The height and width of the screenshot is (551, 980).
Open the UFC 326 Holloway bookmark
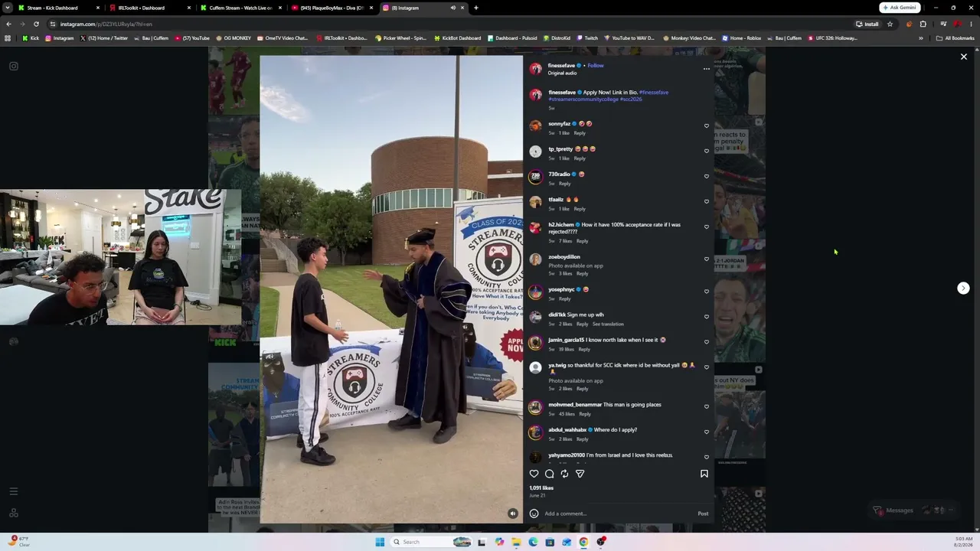pyautogui.click(x=833, y=38)
